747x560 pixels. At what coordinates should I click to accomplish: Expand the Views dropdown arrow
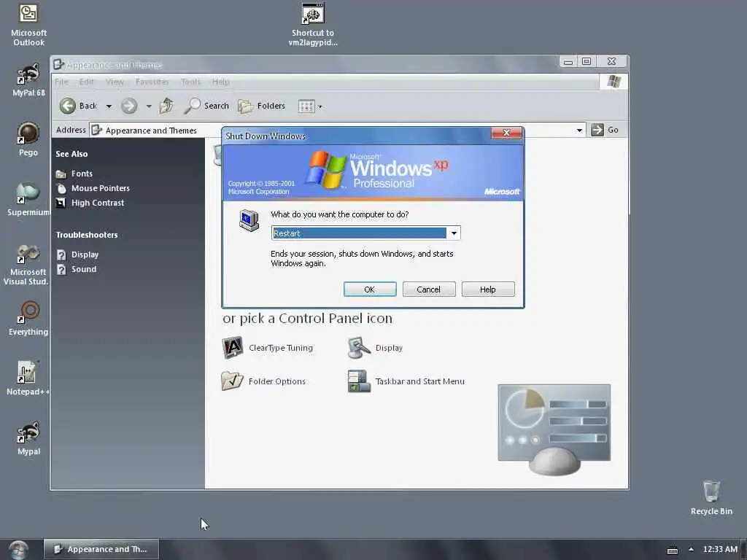click(x=320, y=106)
